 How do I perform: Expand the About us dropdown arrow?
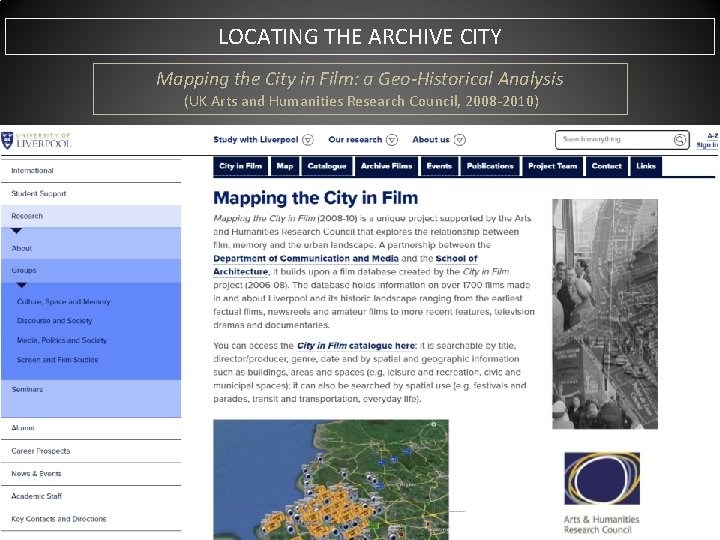(460, 140)
